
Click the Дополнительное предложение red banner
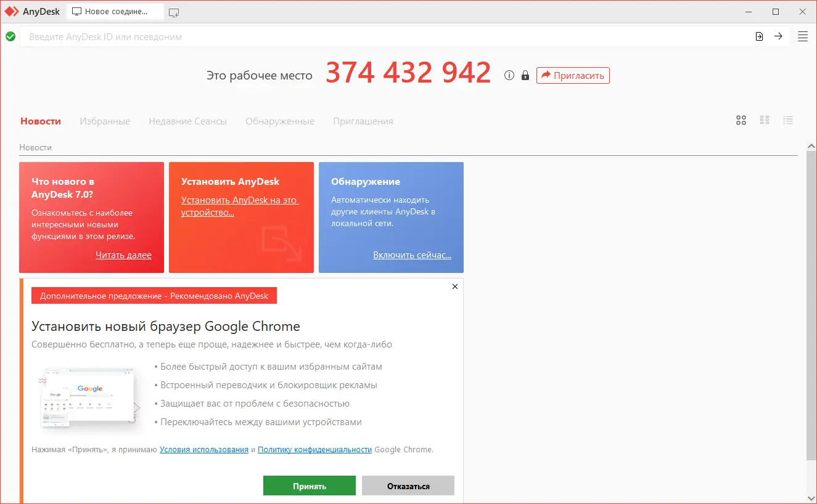coord(154,296)
